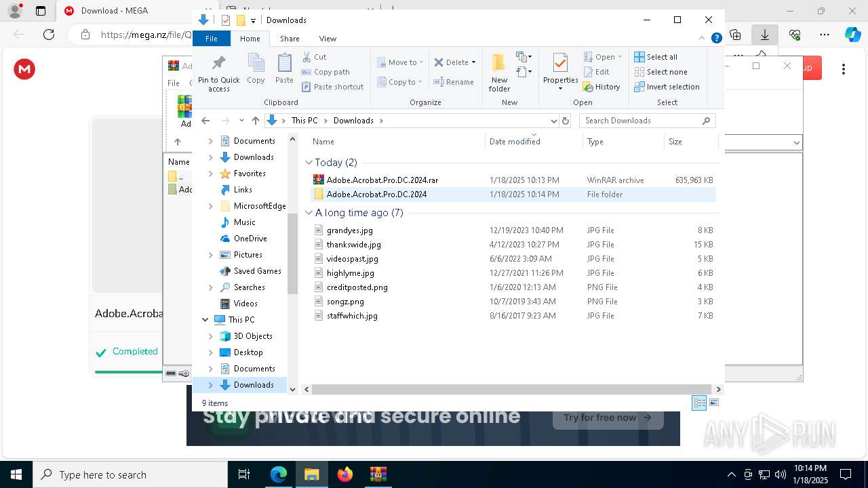Open Edge downloads toolbar icon
The width and height of the screenshot is (868, 488).
(x=765, y=35)
